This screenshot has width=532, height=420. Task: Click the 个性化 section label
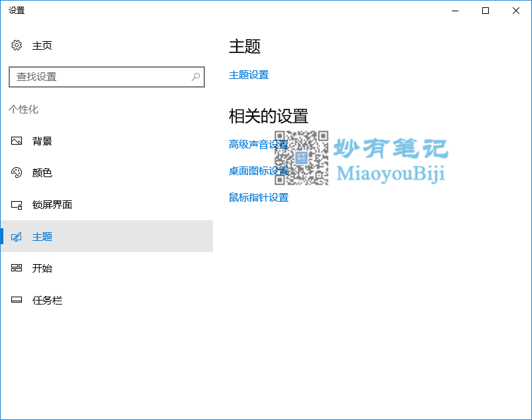click(x=23, y=109)
